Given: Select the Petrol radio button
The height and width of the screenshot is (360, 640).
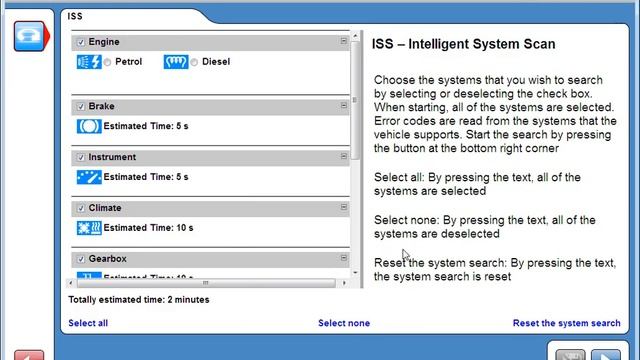Looking at the screenshot, I should (x=107, y=62).
